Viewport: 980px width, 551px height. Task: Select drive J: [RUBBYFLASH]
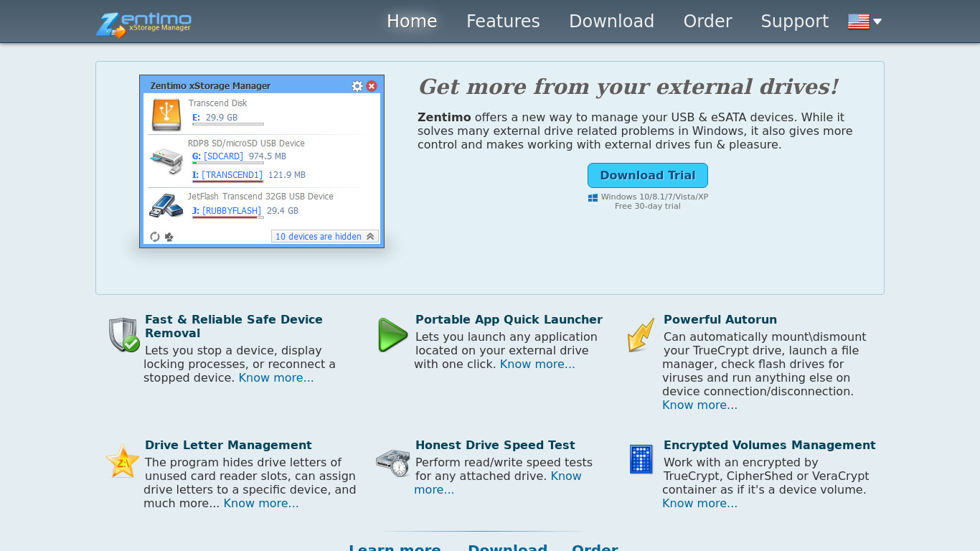[x=245, y=211]
